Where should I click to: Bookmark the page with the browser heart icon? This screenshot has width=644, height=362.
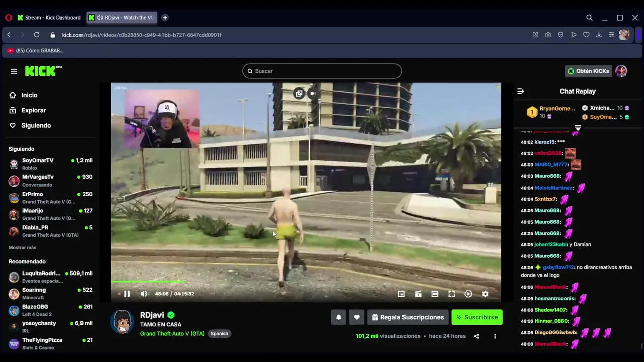pyautogui.click(x=586, y=35)
